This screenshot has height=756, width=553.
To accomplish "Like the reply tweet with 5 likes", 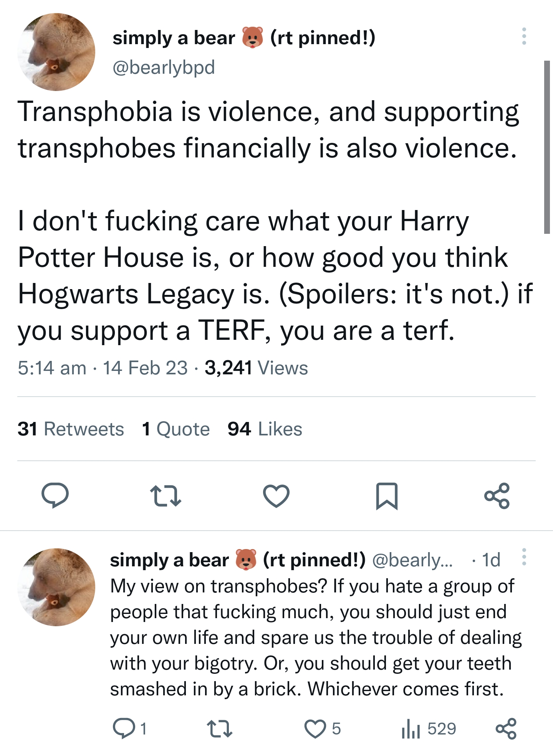I will click(x=323, y=729).
